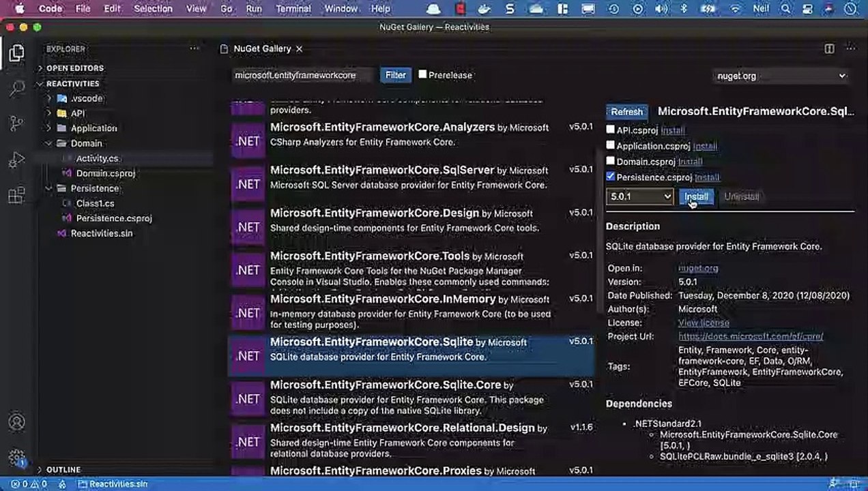Open the Search view in activity bar
The height and width of the screenshot is (491, 868).
point(16,88)
